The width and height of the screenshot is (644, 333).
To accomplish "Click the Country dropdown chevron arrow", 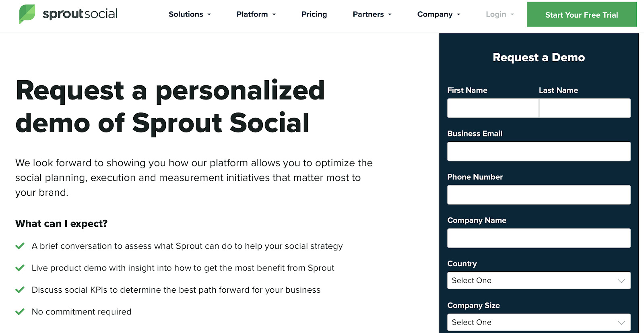I will [621, 281].
